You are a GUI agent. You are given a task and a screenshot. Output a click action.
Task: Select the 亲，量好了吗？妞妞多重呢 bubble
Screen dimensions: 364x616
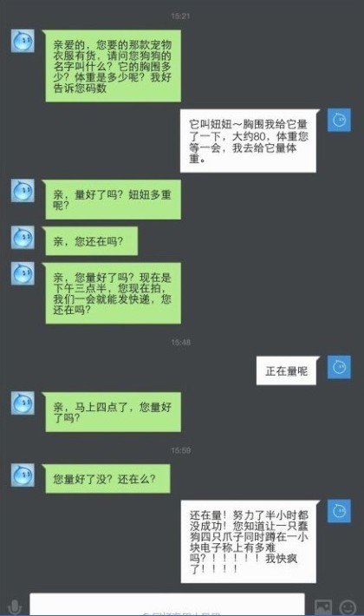(112, 200)
